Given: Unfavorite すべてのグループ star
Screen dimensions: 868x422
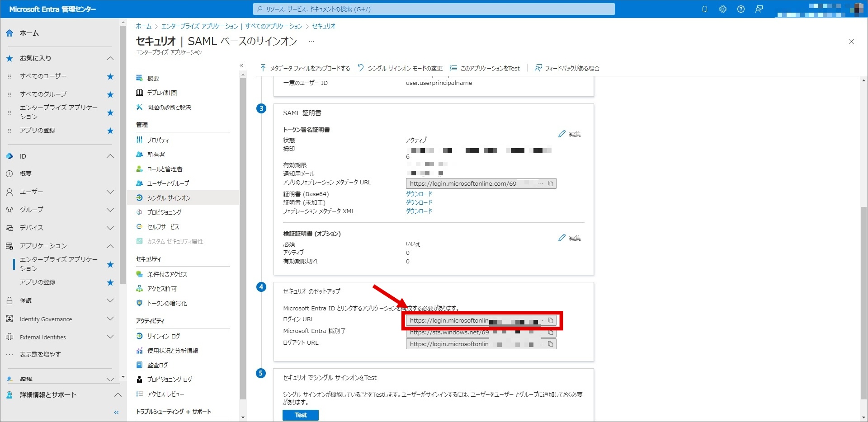Looking at the screenshot, I should pos(110,94).
